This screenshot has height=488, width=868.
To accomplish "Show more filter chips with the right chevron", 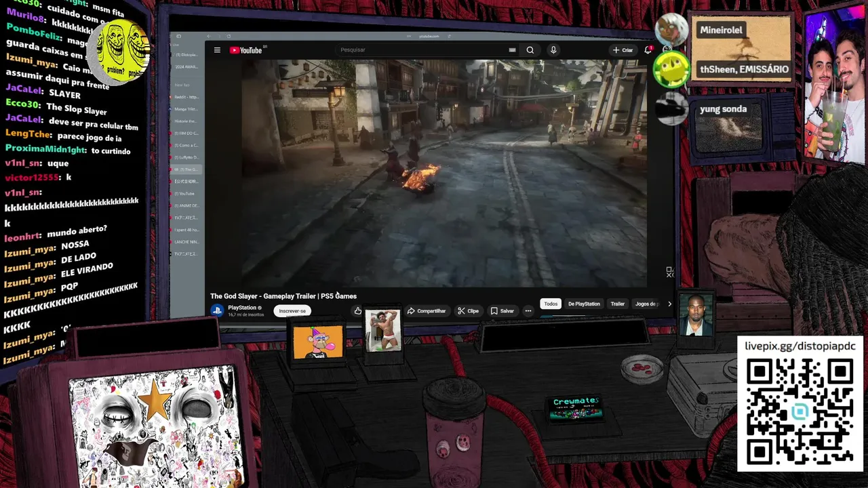I will [669, 304].
